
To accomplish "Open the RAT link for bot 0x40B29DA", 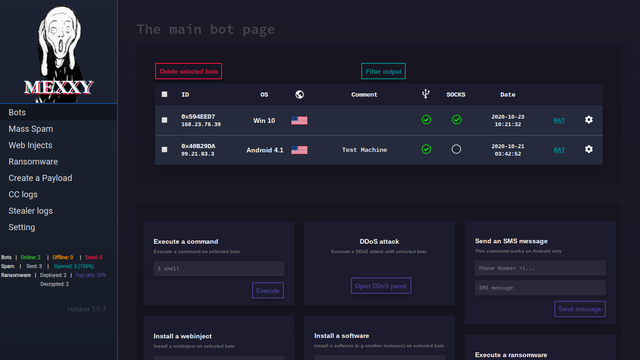I will 559,150.
